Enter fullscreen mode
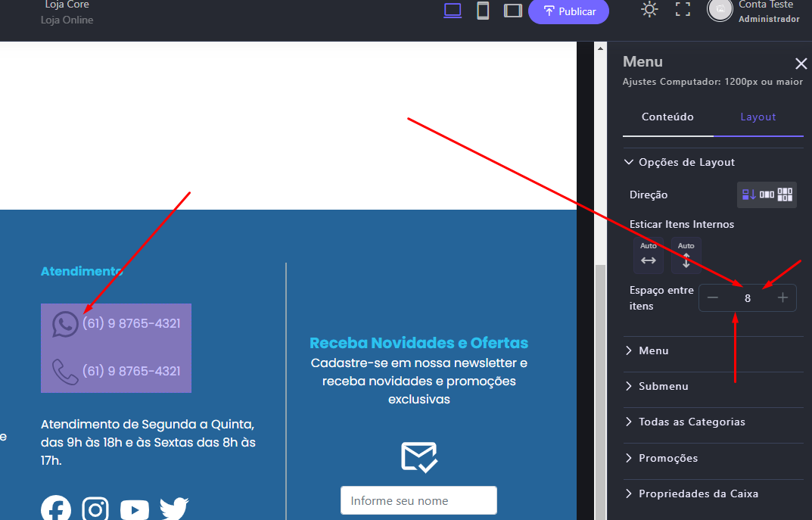812x520 pixels. click(x=683, y=10)
